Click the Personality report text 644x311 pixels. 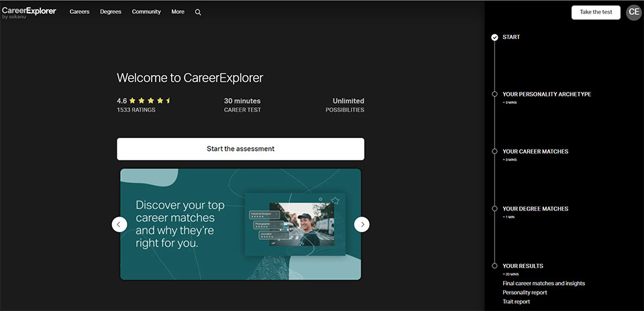pos(525,292)
